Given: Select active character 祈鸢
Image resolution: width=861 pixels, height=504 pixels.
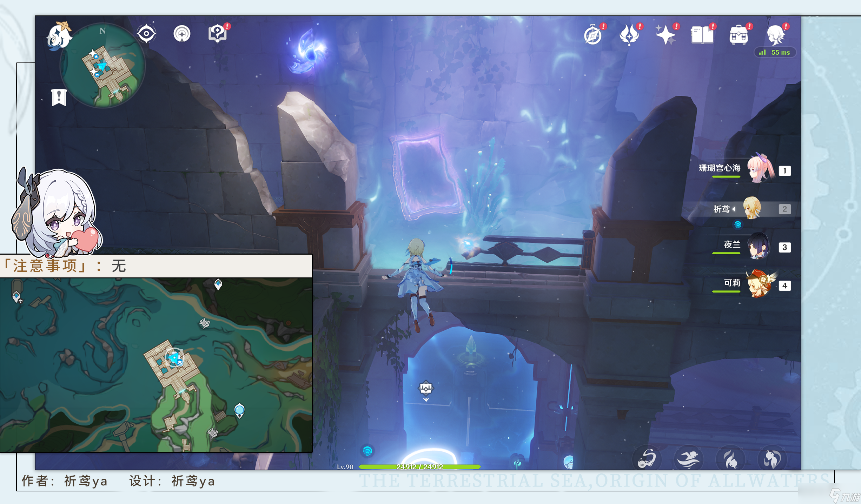Looking at the screenshot, I should pyautogui.click(x=737, y=209).
